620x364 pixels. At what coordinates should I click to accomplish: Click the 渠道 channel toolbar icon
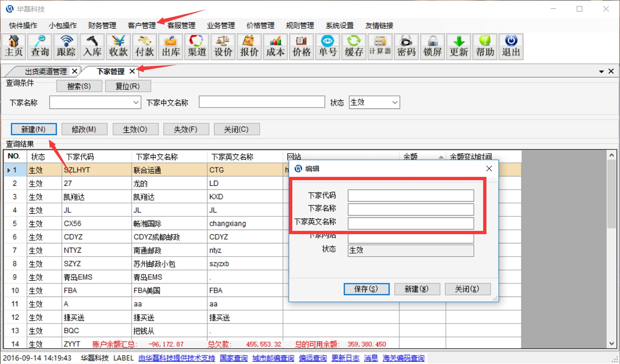(197, 47)
